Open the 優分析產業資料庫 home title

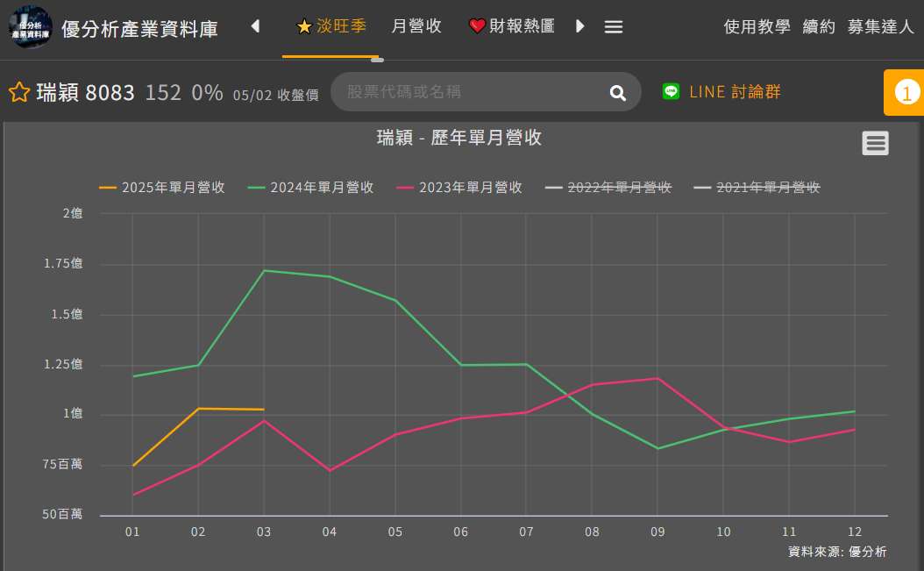(139, 28)
